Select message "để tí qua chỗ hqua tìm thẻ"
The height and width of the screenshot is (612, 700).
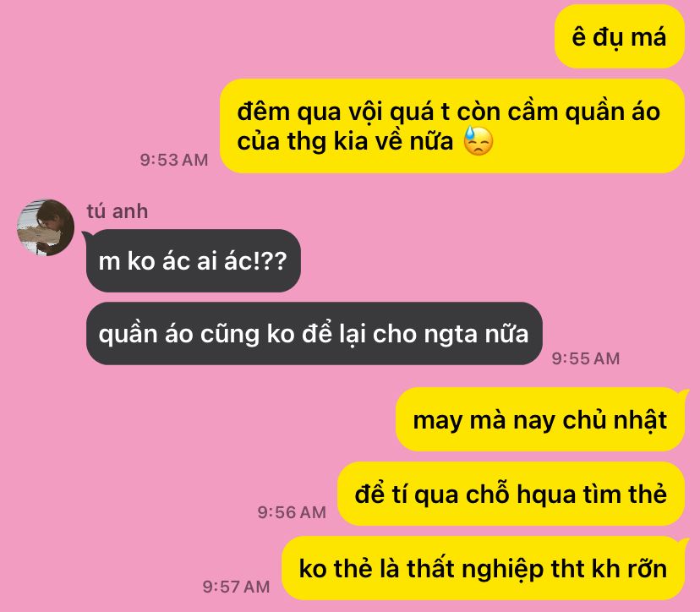[511, 494]
